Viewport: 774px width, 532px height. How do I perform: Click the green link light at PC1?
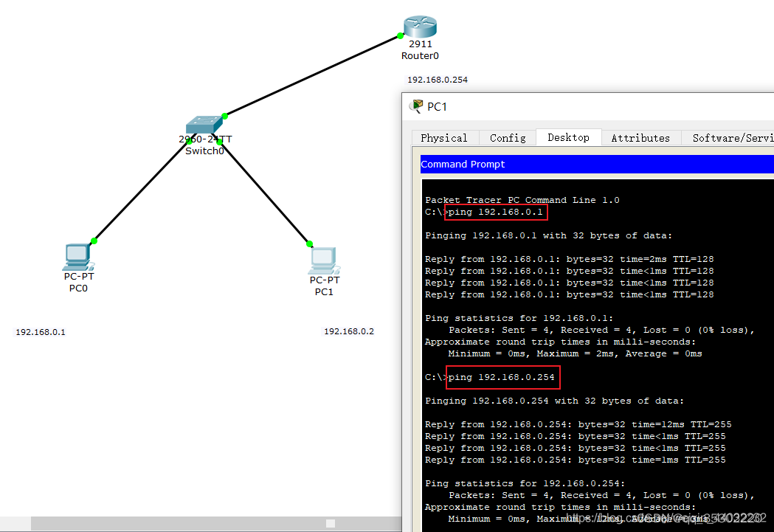(x=309, y=243)
